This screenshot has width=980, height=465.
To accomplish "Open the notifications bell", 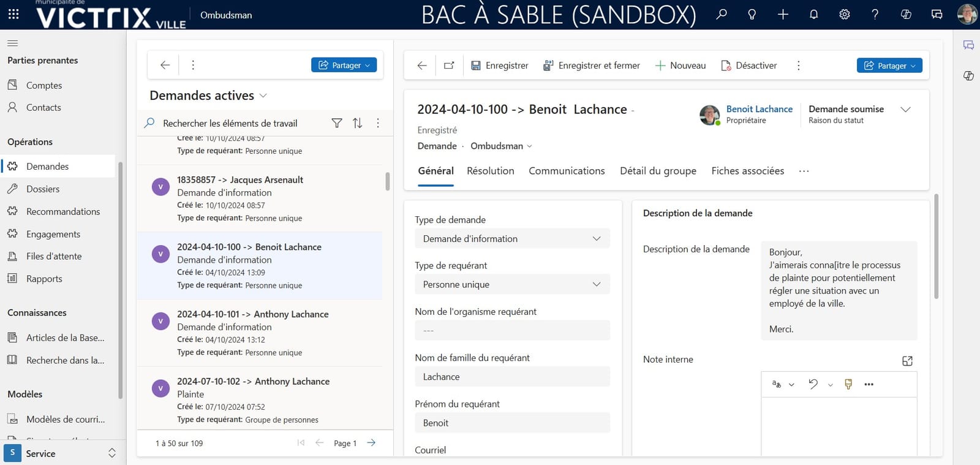I will tap(813, 14).
